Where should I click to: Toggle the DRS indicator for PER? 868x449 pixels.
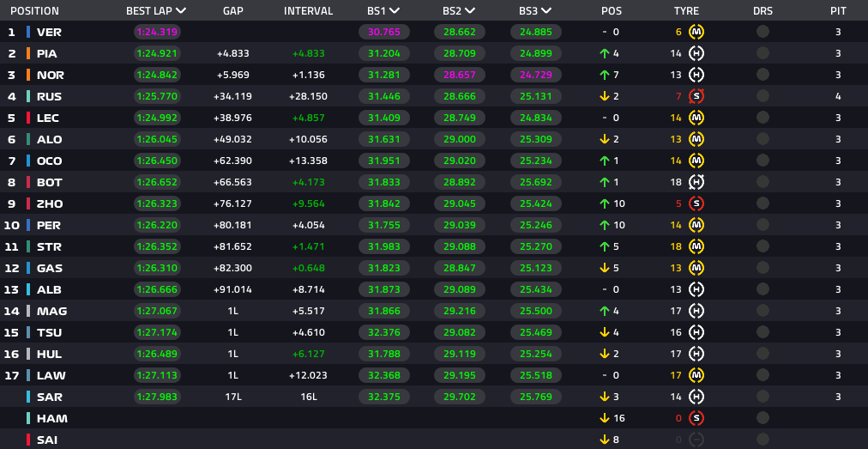pos(763,225)
